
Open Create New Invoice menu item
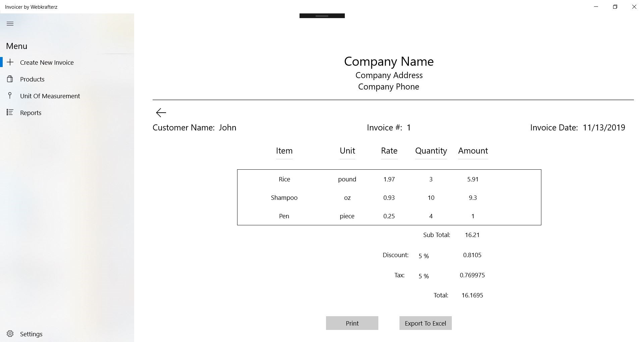47,63
